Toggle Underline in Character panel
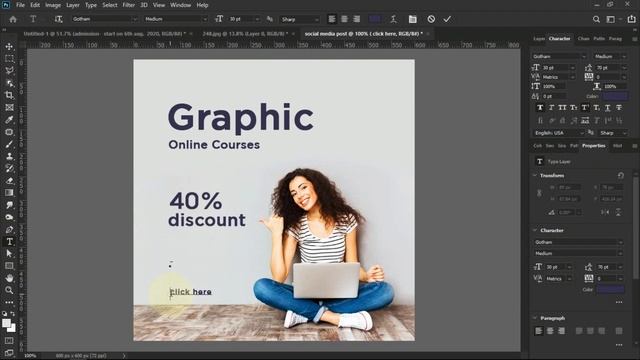 pyautogui.click(x=608, y=108)
